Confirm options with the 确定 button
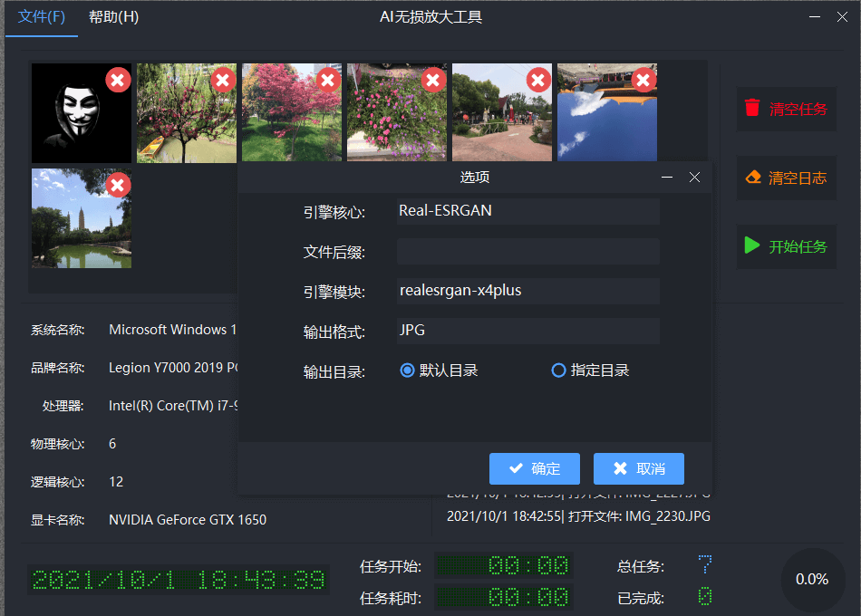The image size is (861, 616). (x=534, y=468)
